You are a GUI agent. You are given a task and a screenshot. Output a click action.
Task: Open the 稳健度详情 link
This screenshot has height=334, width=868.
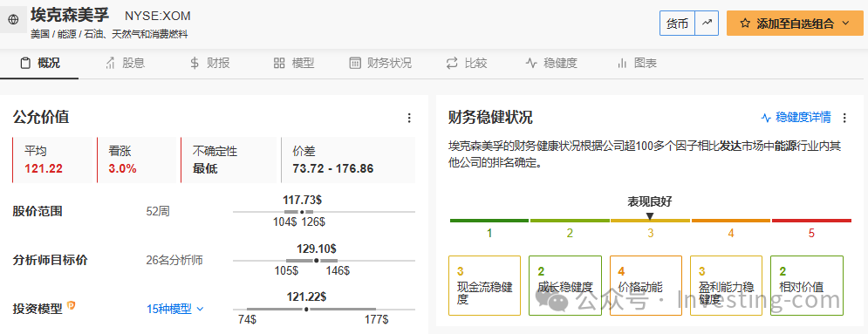pyautogui.click(x=803, y=117)
